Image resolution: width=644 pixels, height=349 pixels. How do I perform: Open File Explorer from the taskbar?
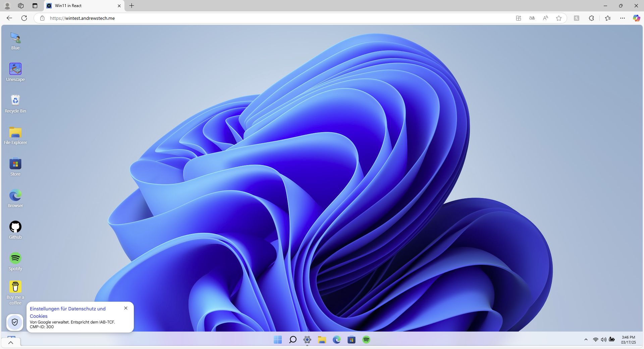[322, 340]
